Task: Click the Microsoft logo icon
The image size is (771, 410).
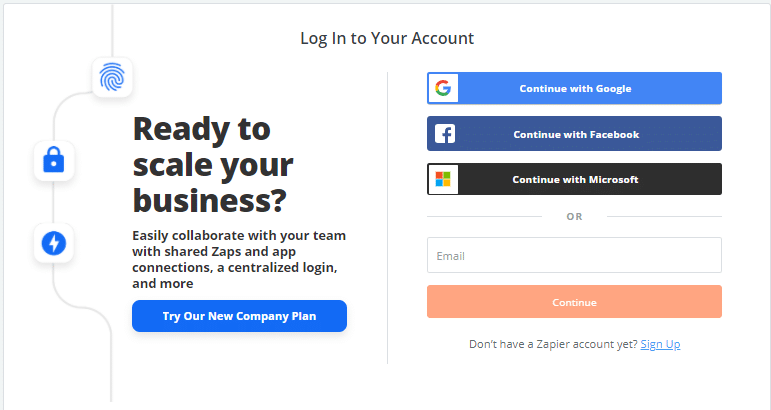Action: pyautogui.click(x=443, y=180)
